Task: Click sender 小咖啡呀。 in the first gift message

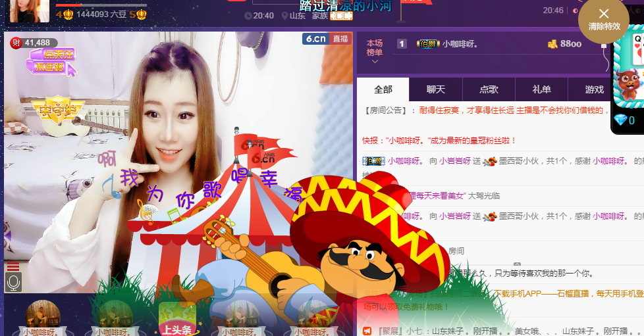Action: point(406,161)
